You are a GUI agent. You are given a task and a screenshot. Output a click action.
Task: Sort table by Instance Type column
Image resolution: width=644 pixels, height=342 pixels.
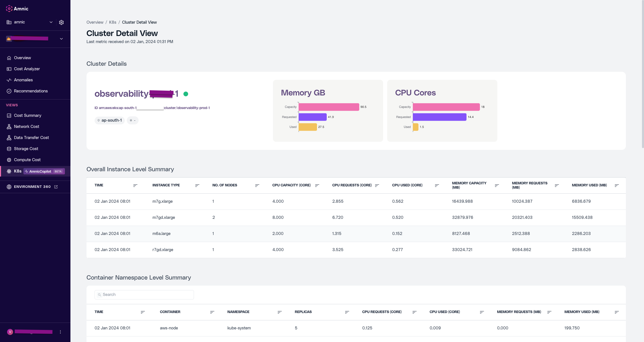(x=197, y=185)
